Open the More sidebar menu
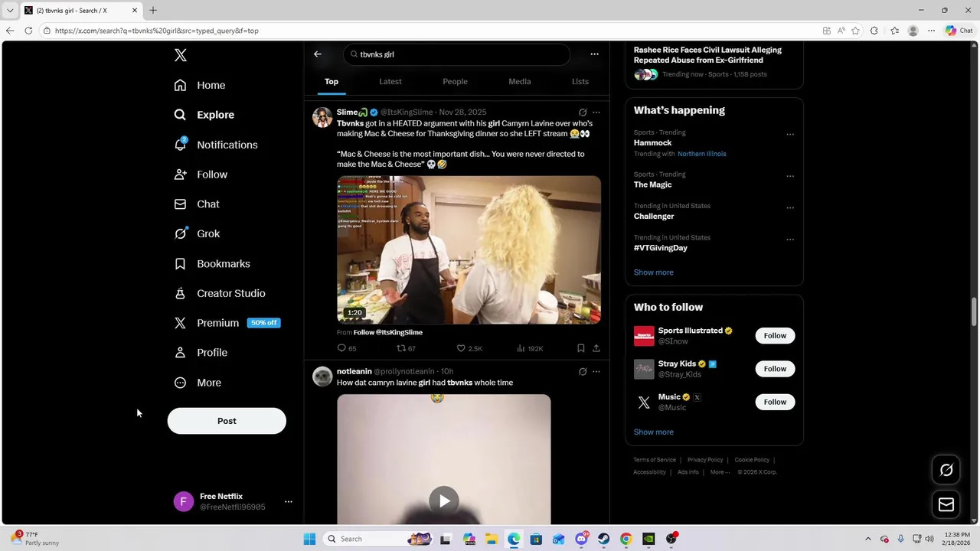This screenshot has width=980, height=551. (x=198, y=383)
